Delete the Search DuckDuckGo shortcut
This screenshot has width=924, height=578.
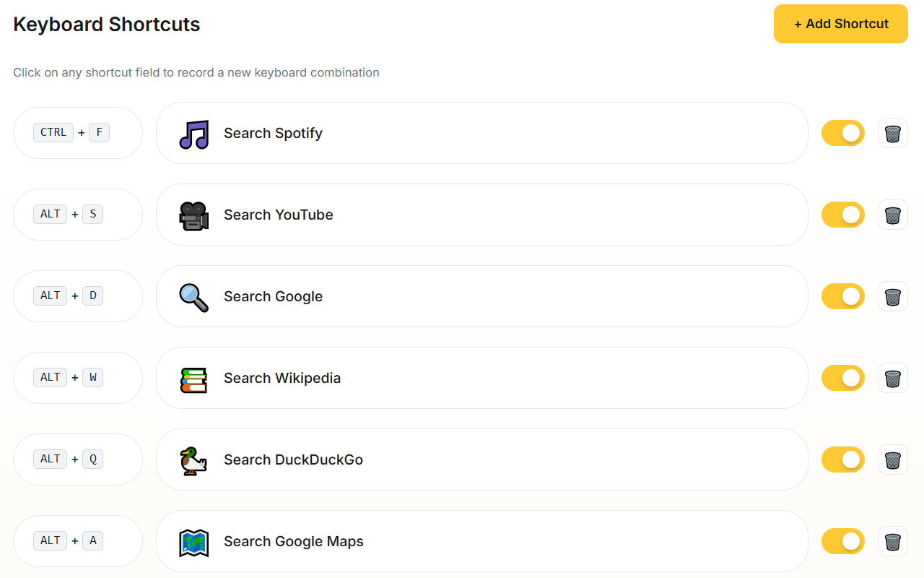pos(893,460)
